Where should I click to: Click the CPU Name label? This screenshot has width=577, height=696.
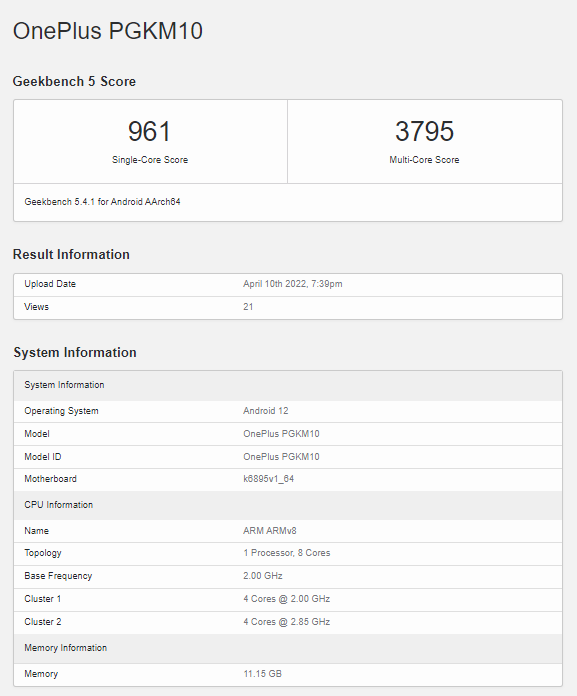pyautogui.click(x=36, y=531)
